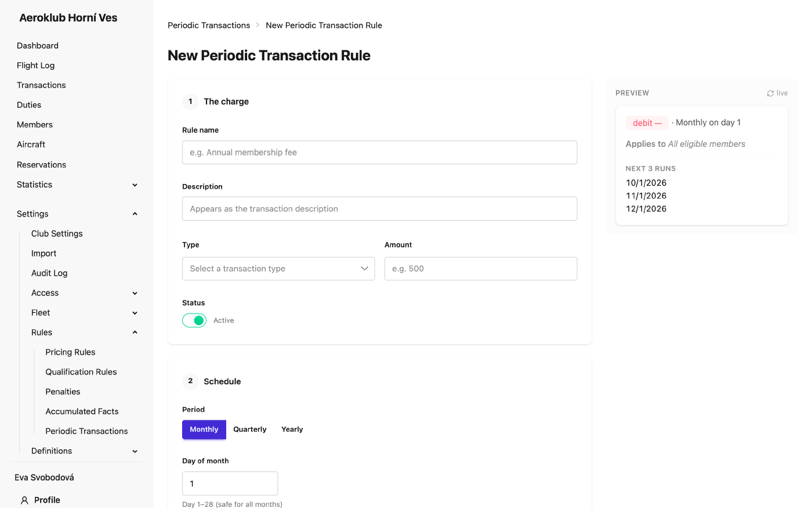
Task: Open Periodic Transactions in sidebar
Action: click(87, 431)
